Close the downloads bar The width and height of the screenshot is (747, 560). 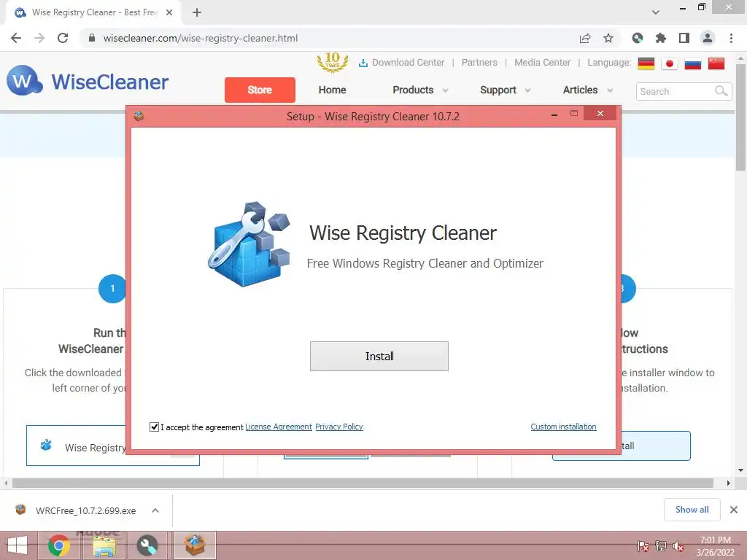[734, 510]
